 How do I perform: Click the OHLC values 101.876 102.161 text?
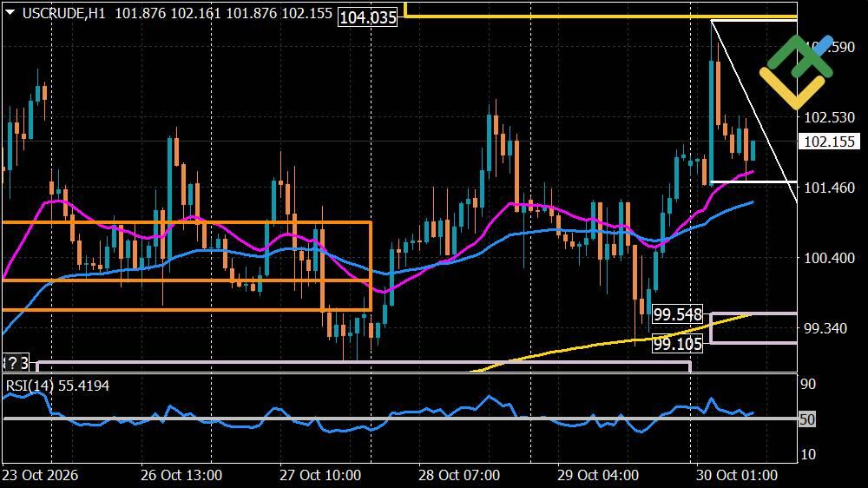point(168,13)
